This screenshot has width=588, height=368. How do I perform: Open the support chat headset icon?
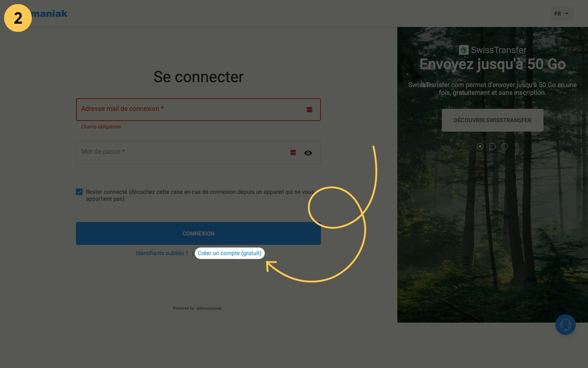point(566,325)
